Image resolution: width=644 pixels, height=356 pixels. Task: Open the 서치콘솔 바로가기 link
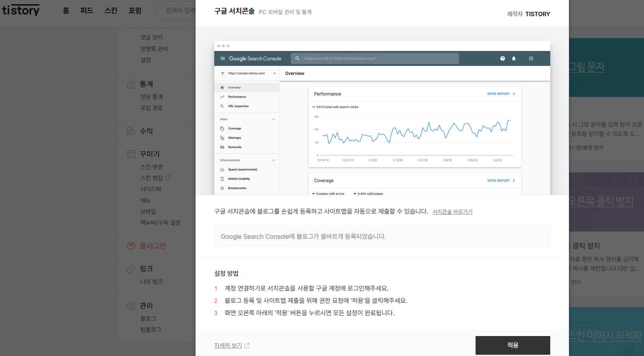452,212
